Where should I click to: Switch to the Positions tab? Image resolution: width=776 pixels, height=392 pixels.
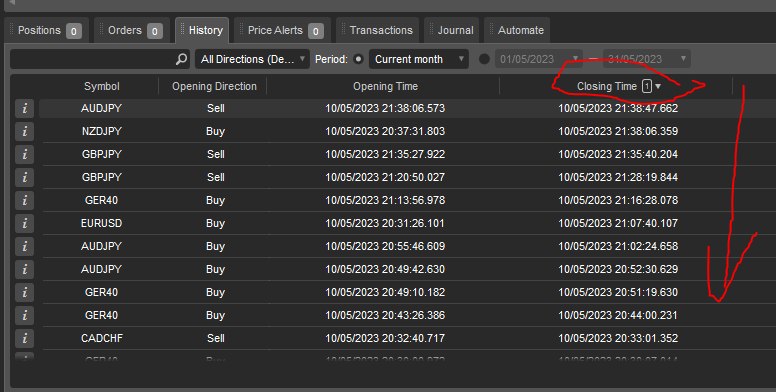point(47,31)
